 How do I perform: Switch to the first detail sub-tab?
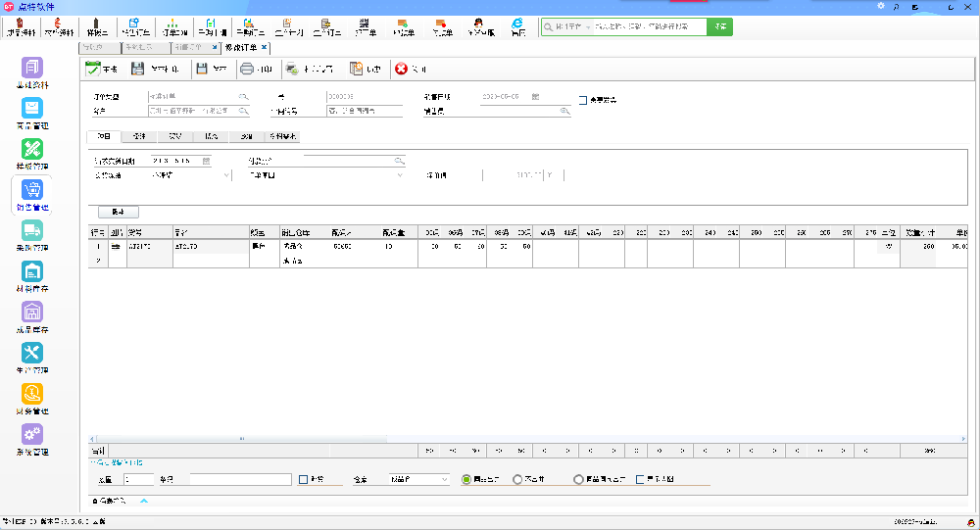coord(104,136)
